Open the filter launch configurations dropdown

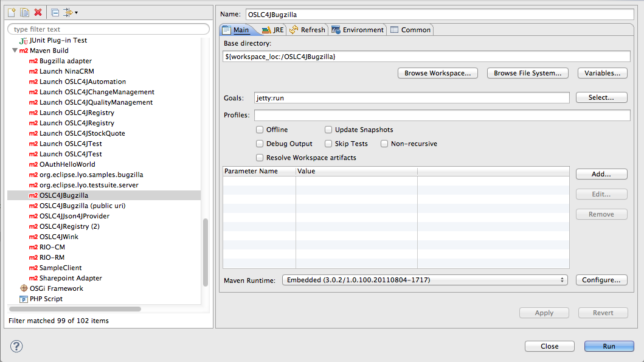point(70,13)
